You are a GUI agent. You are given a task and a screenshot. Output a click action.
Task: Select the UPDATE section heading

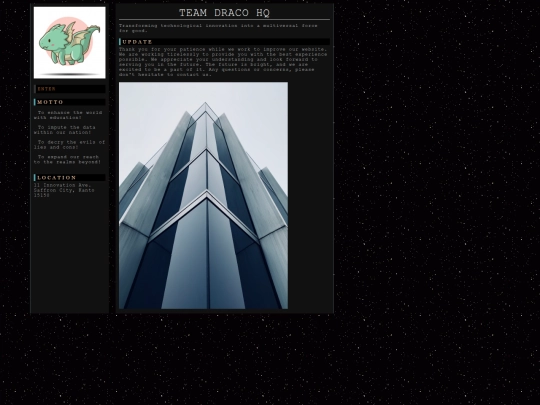click(x=224, y=42)
